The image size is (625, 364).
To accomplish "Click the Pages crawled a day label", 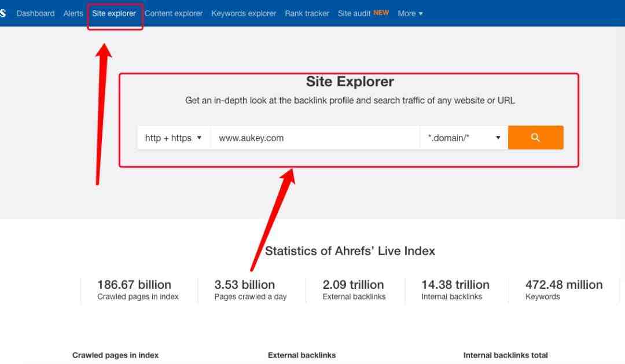I will click(x=251, y=297).
